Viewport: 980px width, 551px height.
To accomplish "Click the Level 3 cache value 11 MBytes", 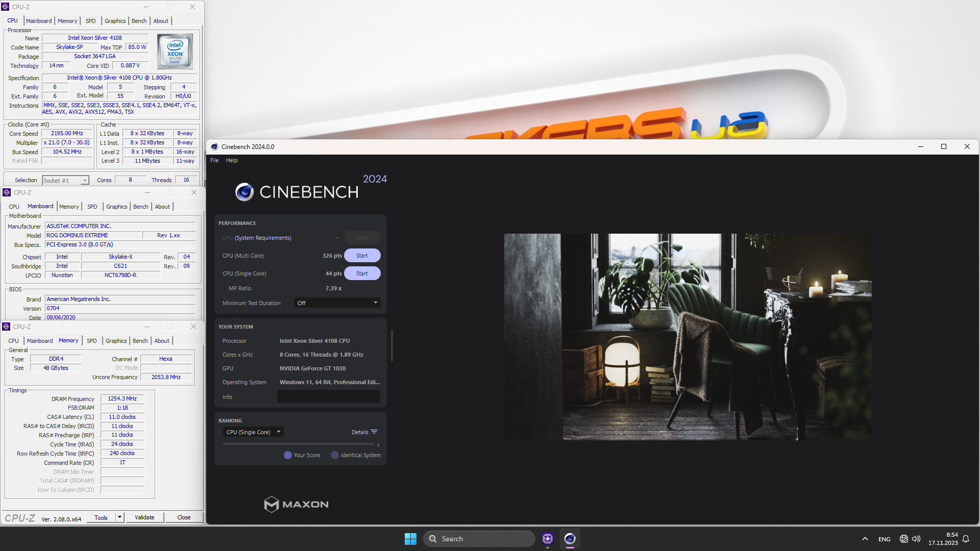I will point(148,161).
